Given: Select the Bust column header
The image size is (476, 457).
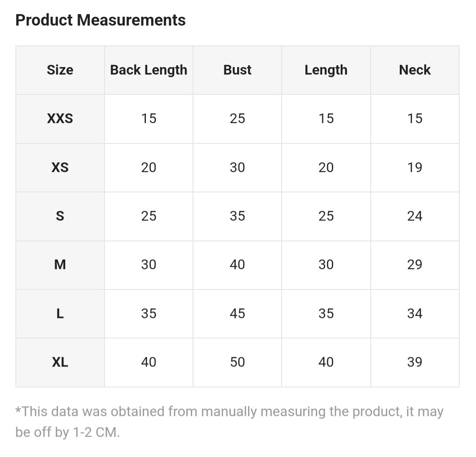Looking at the screenshot, I should pos(237,70).
